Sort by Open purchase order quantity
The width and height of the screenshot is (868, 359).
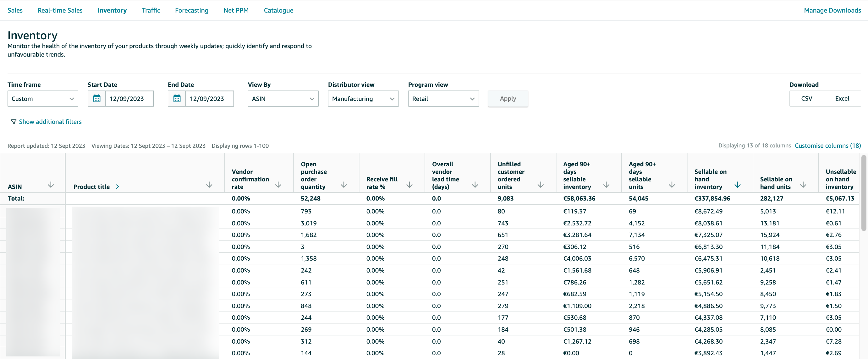click(344, 185)
